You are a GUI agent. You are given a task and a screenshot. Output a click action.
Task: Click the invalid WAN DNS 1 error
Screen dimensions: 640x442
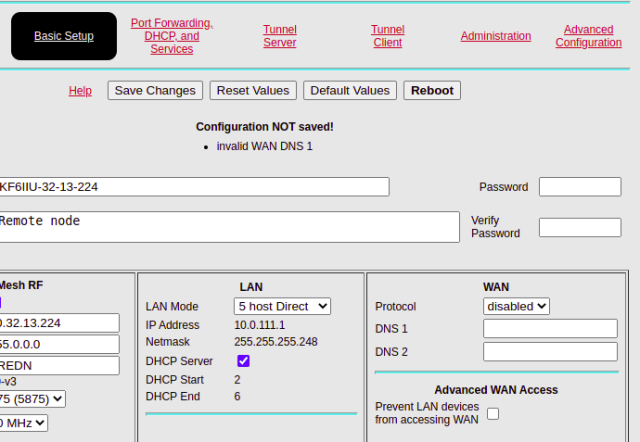point(264,146)
